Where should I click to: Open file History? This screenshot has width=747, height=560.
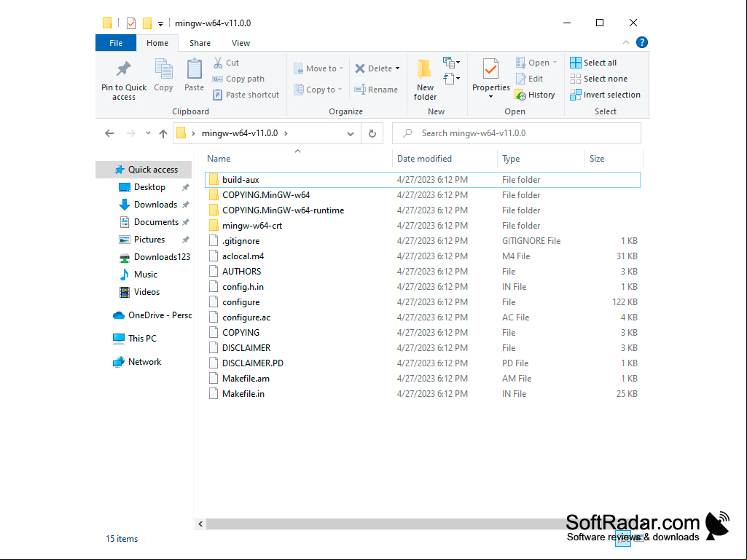[x=536, y=95]
